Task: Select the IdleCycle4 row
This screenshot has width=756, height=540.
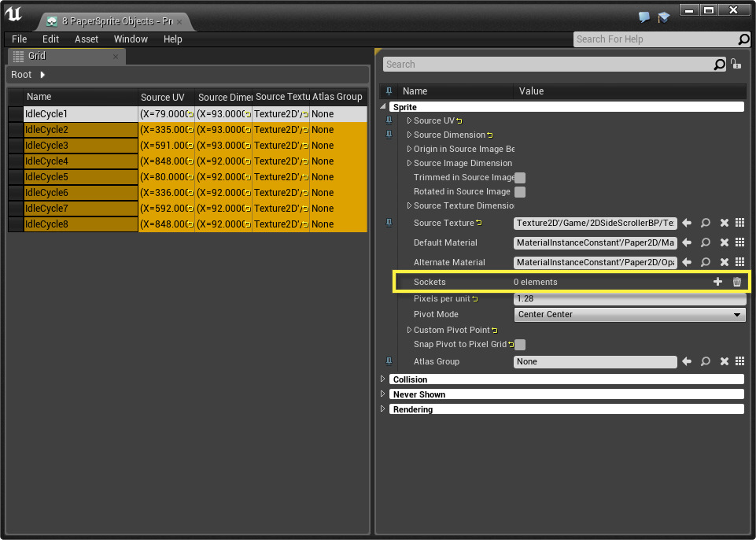Action: [47, 161]
